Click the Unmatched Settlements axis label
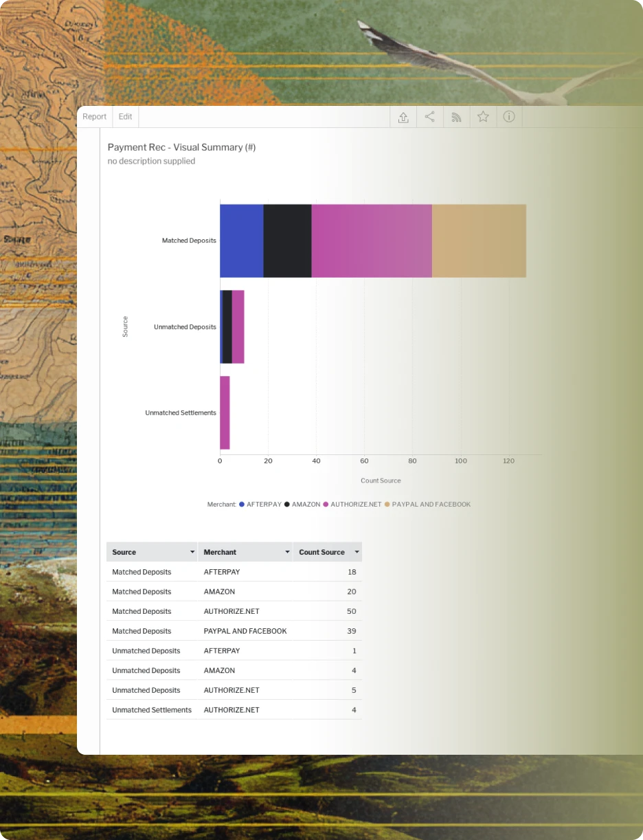Screen dimensions: 643x840 coord(181,413)
